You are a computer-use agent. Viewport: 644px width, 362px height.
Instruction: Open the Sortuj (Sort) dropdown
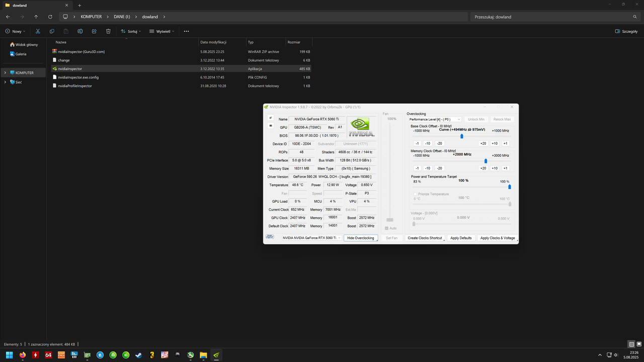click(x=131, y=31)
